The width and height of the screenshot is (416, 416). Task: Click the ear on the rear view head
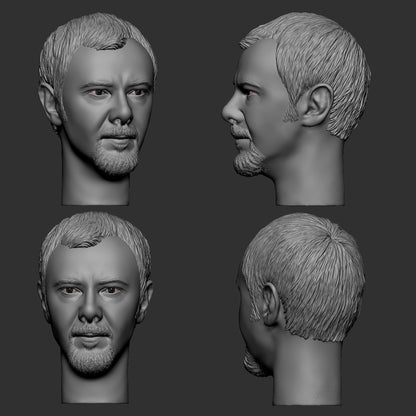pos(271,304)
